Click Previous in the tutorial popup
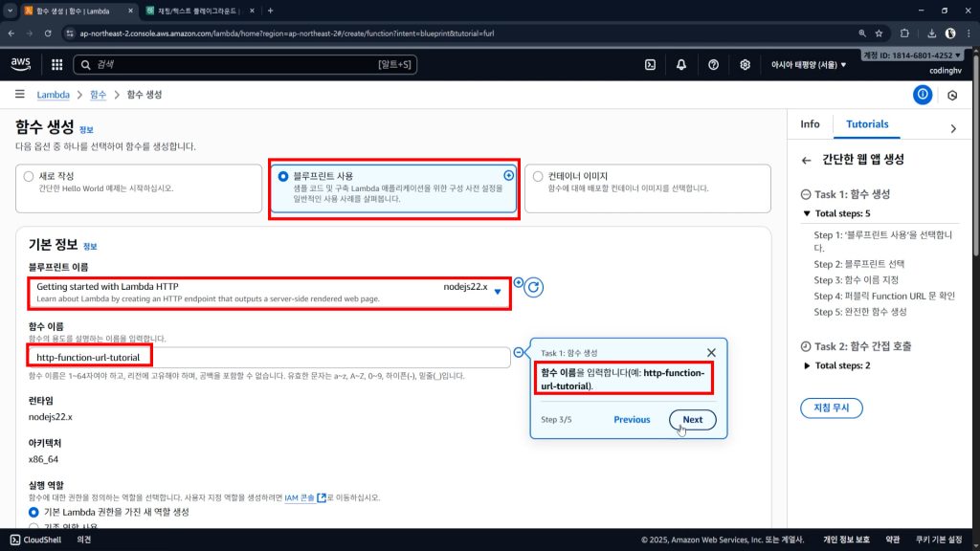980x551 pixels. [x=632, y=420]
